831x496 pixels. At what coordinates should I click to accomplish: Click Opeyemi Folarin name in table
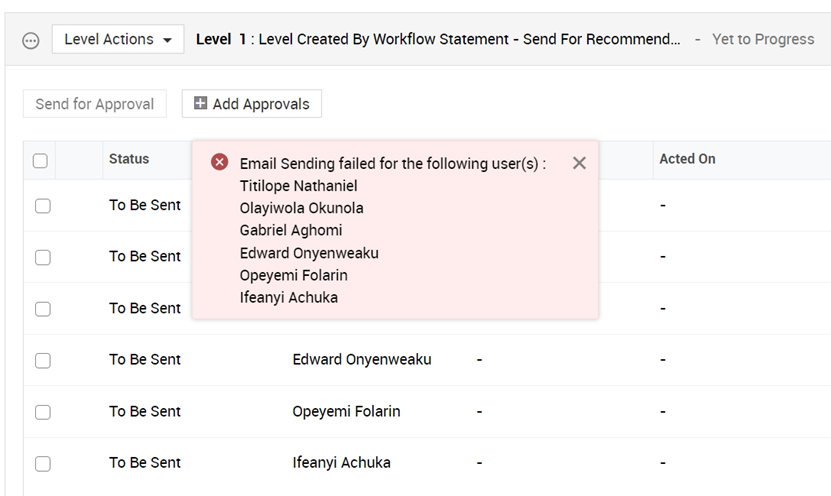[346, 412]
